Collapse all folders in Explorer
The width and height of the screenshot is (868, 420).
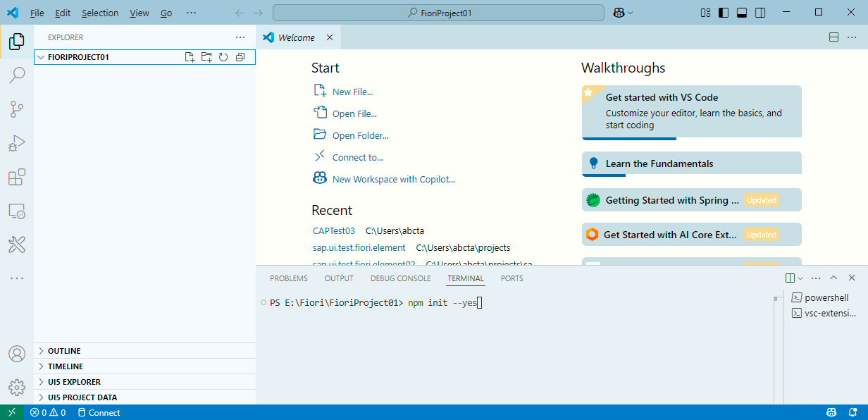[x=240, y=57]
